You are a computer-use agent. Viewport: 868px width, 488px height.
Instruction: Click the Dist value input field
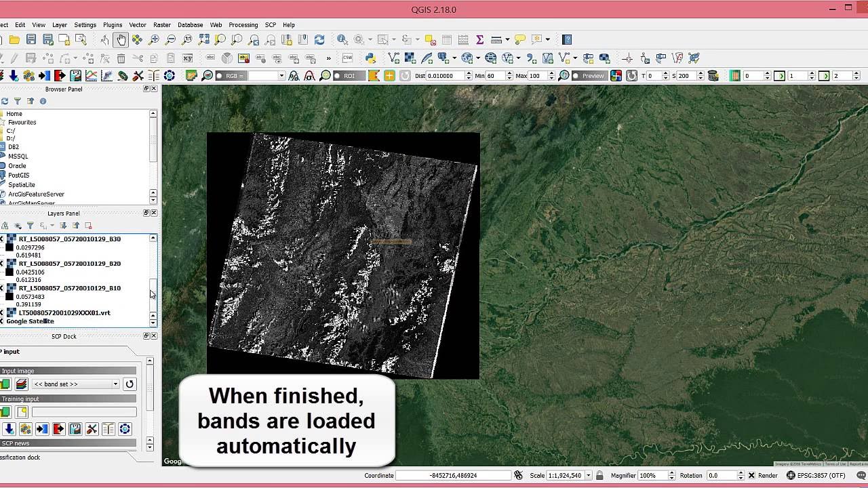pos(446,76)
